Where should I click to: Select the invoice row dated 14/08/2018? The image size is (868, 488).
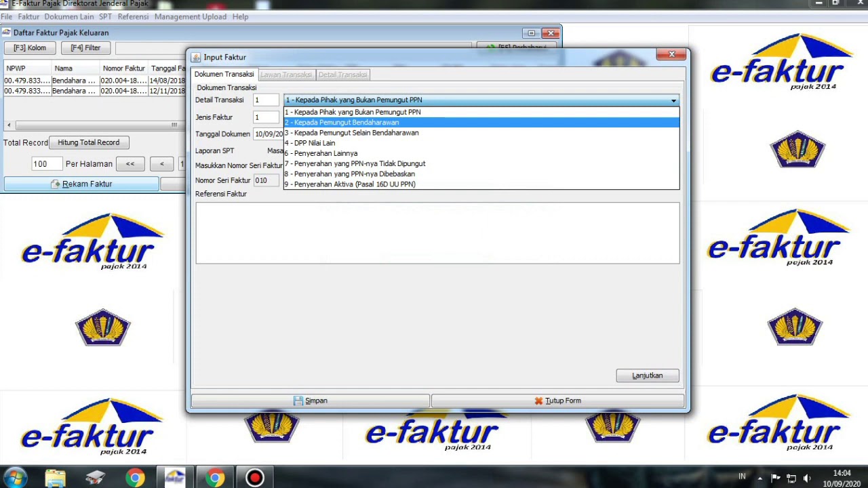click(x=94, y=81)
